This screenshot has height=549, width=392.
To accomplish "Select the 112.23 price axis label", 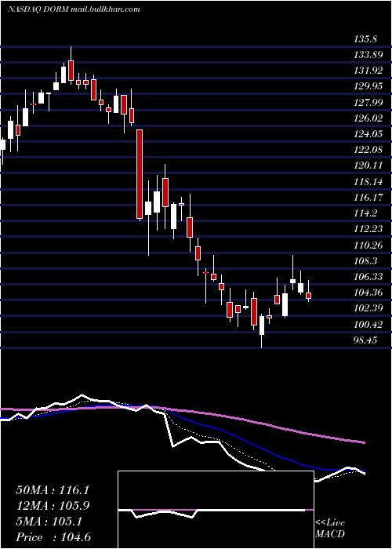I will pos(368,229).
